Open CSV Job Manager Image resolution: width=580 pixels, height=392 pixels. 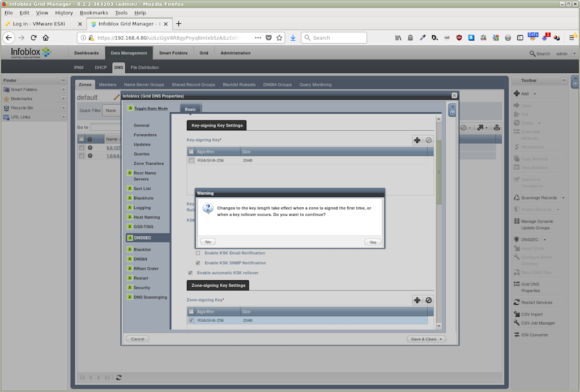(x=535, y=323)
